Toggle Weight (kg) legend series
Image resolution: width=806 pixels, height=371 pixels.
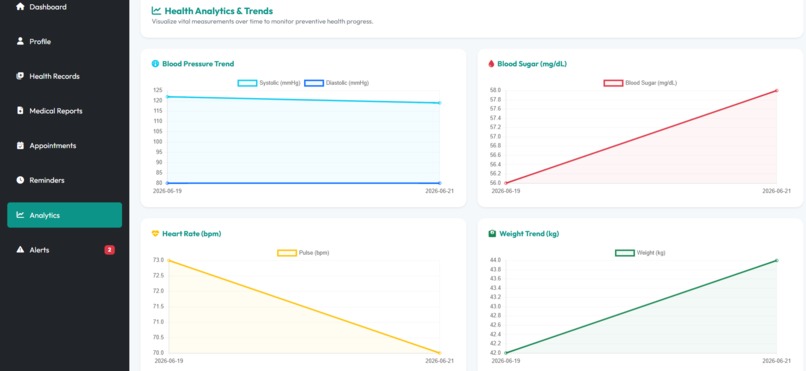[x=640, y=252]
